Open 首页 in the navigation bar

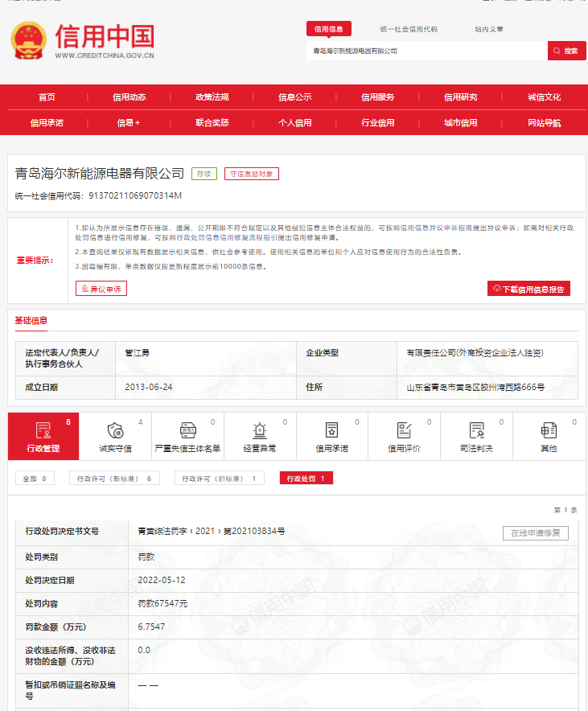(x=47, y=97)
